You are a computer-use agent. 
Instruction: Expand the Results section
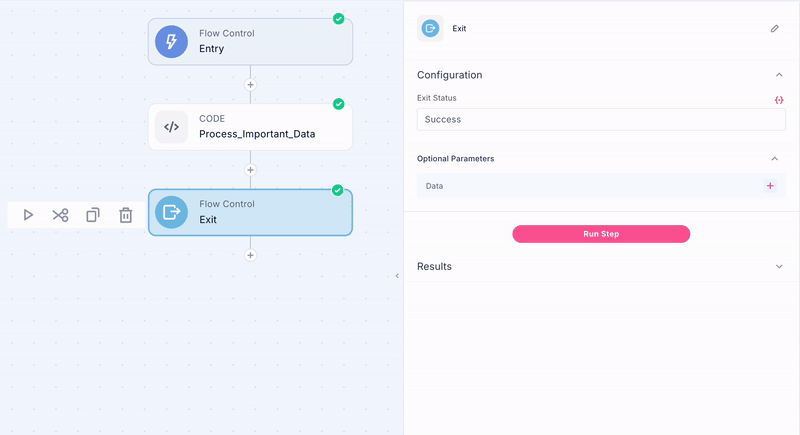coord(779,267)
